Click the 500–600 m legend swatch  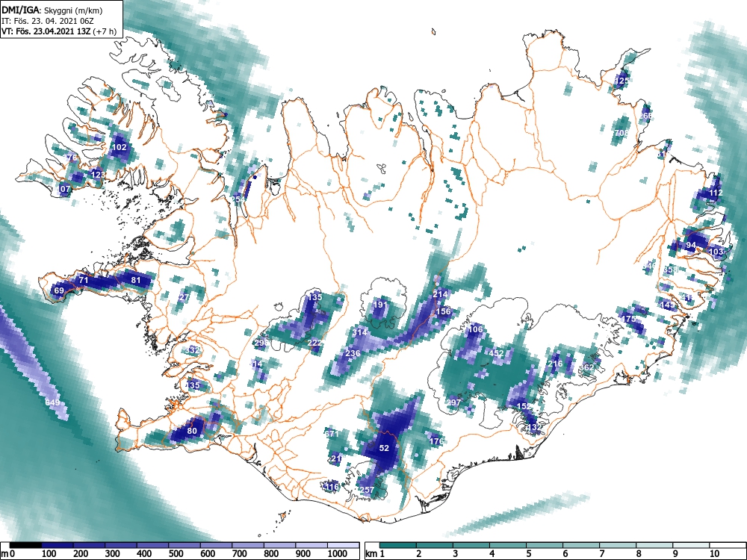[185, 545]
